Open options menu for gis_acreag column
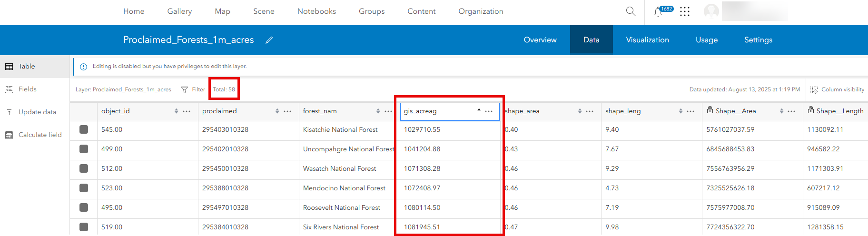 [x=489, y=111]
